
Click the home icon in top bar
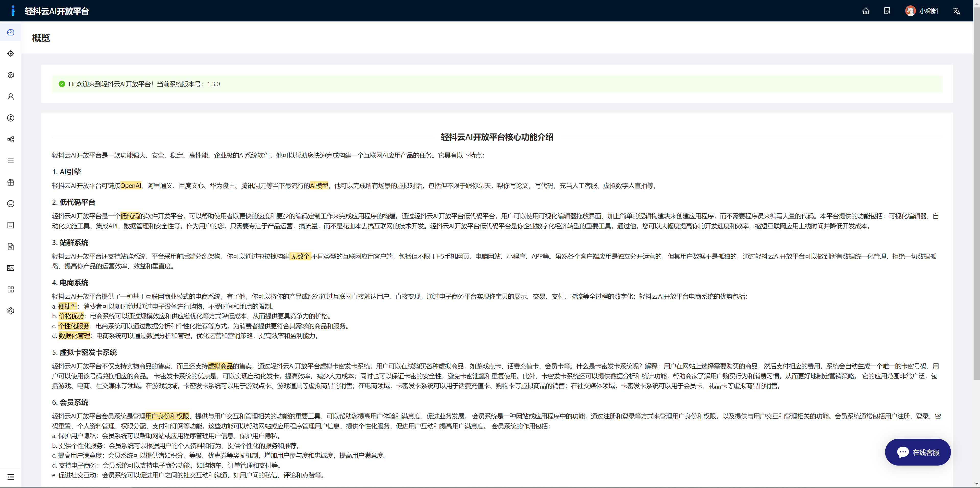pyautogui.click(x=866, y=11)
